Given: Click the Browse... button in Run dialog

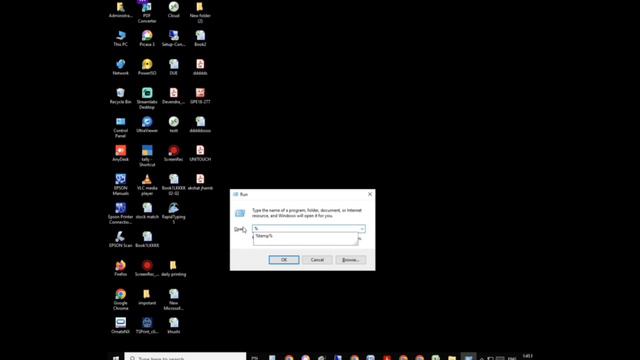Looking at the screenshot, I should pyautogui.click(x=351, y=260).
